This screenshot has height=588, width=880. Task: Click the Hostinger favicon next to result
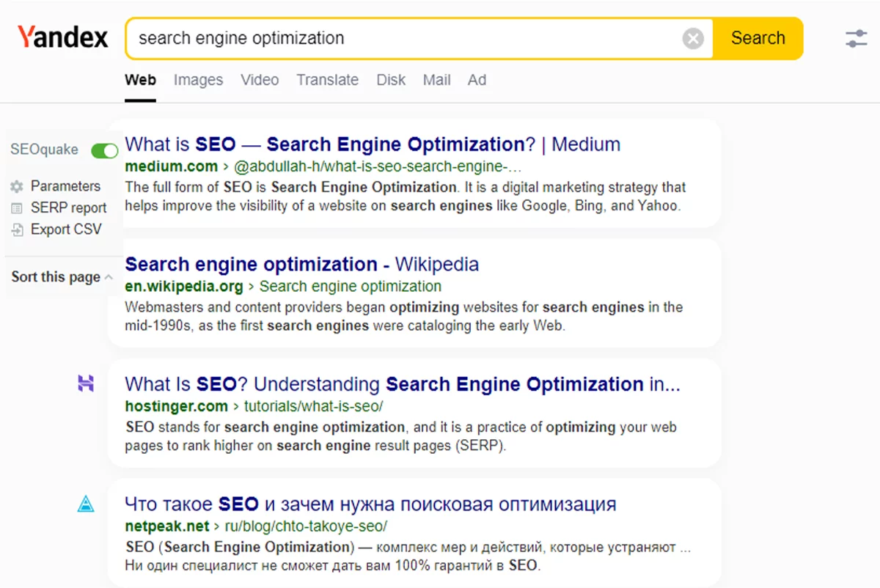point(86,383)
